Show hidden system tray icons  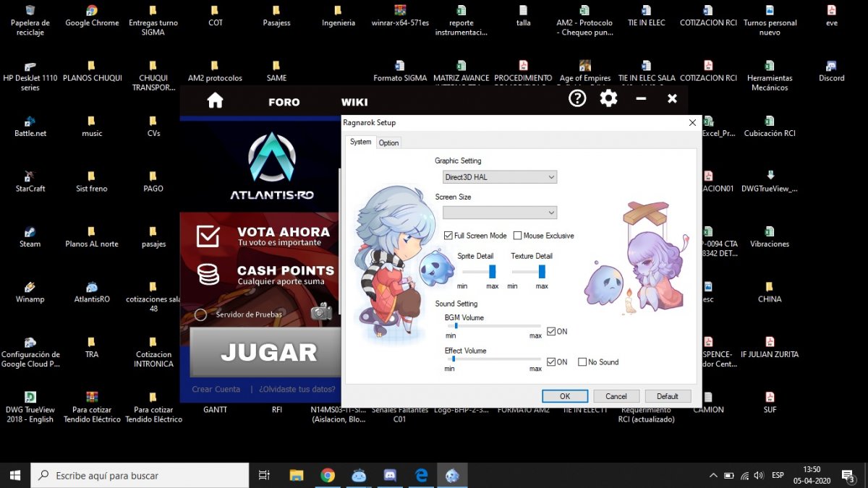point(713,475)
